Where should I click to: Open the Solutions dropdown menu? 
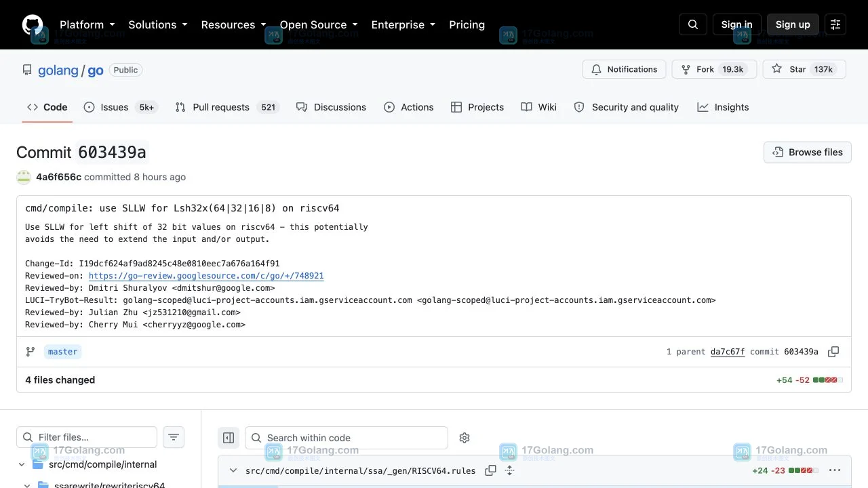[157, 24]
